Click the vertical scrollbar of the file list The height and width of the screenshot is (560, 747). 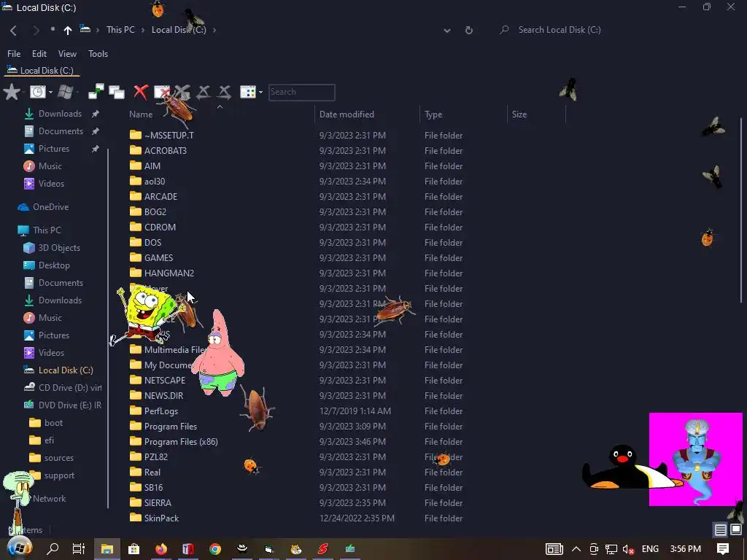(x=741, y=209)
